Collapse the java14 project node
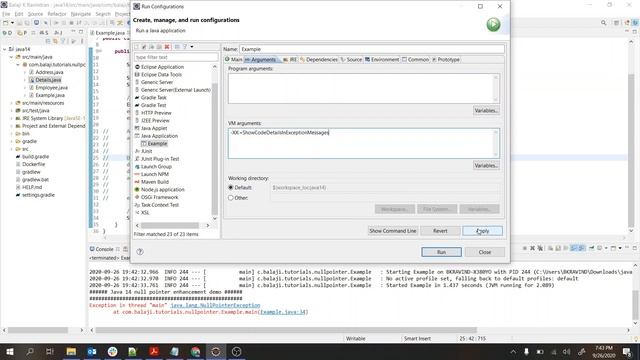 [4, 49]
